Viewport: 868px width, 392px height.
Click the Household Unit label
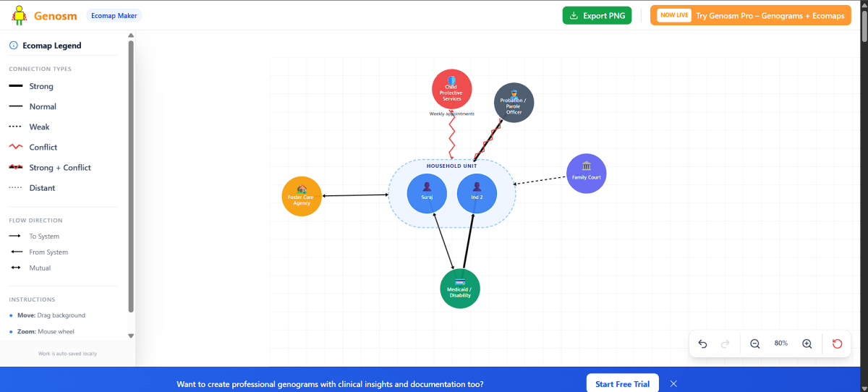[x=452, y=166]
